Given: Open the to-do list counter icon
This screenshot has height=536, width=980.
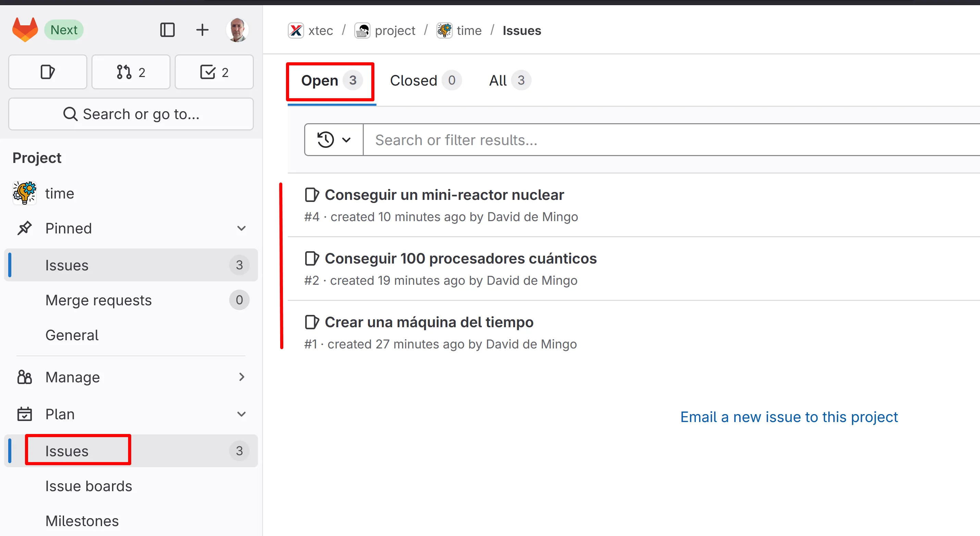Looking at the screenshot, I should pyautogui.click(x=214, y=72).
